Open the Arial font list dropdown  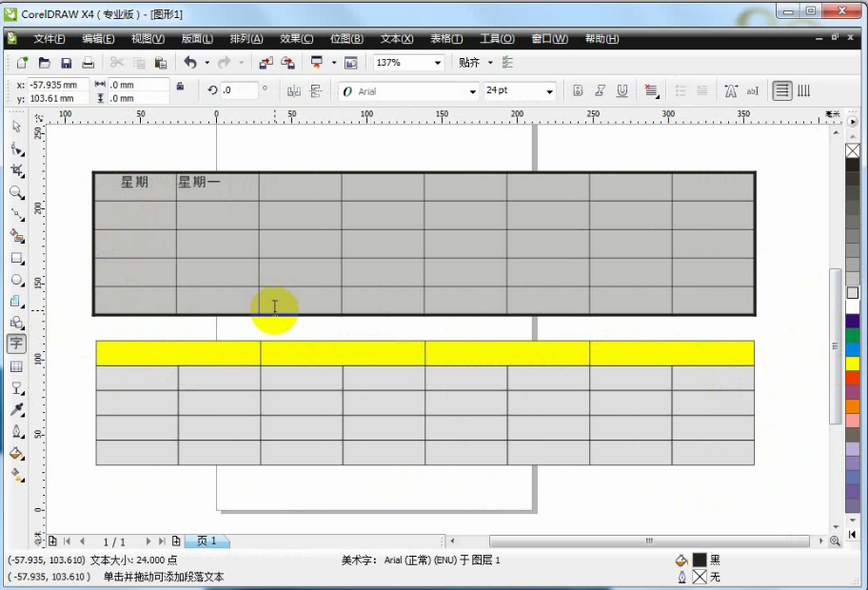click(472, 92)
